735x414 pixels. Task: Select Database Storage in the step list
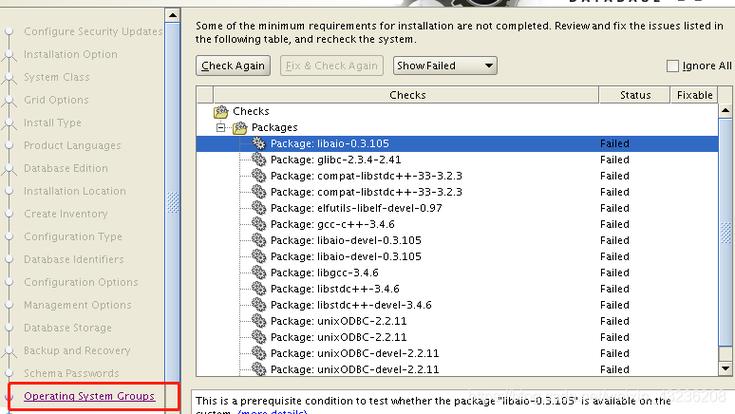68,328
